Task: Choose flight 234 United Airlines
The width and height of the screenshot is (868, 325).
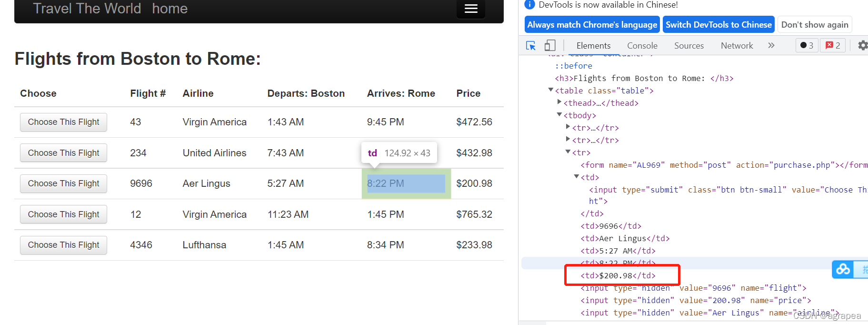Action: click(x=63, y=153)
